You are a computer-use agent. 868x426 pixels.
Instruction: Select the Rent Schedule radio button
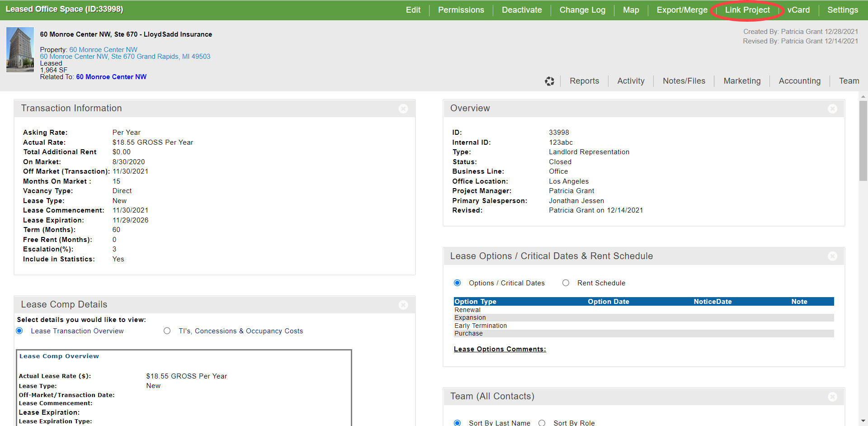click(x=566, y=283)
